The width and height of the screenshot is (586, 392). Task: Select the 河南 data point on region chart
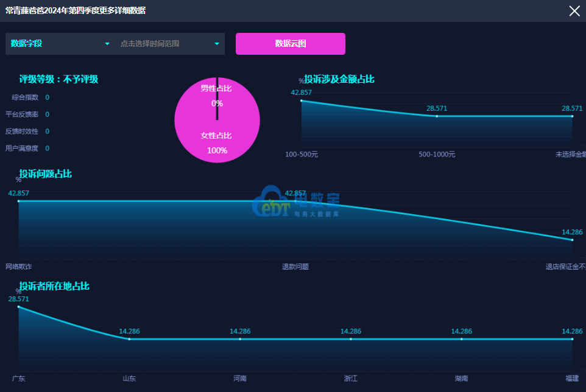[x=240, y=339]
